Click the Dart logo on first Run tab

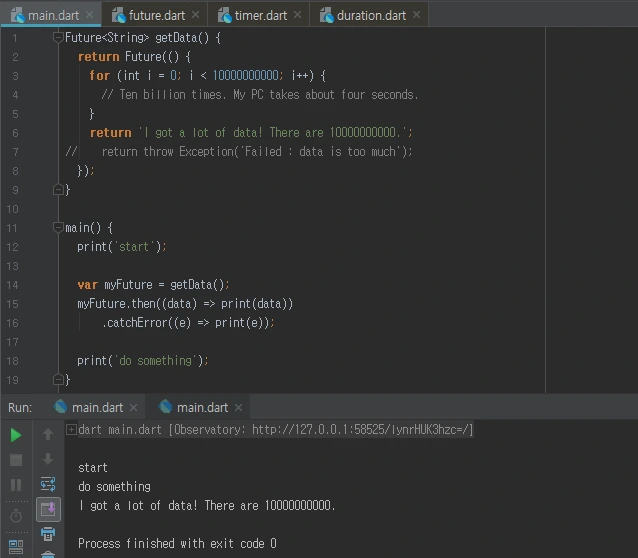pos(61,407)
